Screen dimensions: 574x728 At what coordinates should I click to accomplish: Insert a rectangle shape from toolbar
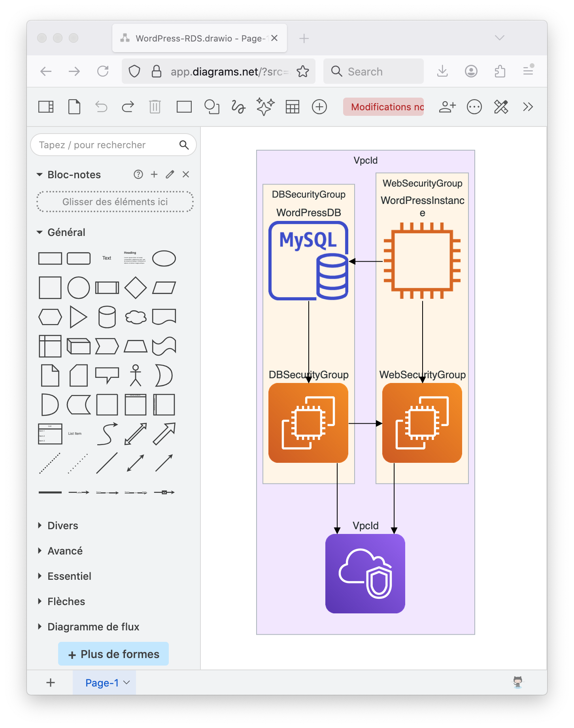click(x=184, y=107)
